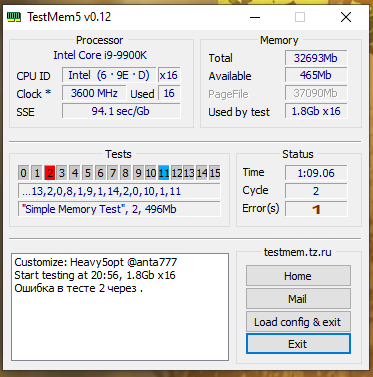Click the log line Customize: Heavy5opt @anta777
The height and width of the screenshot is (377, 373).
click(96, 262)
